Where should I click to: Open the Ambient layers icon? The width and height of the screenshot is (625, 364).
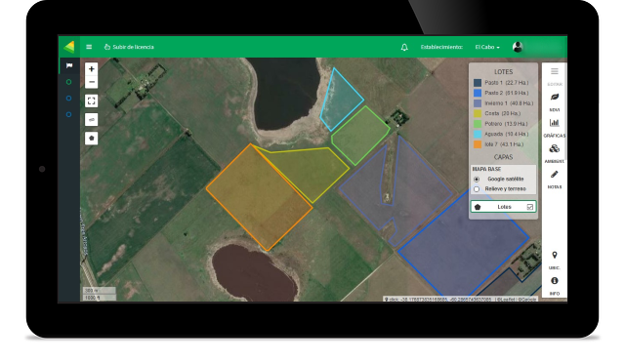(x=554, y=148)
